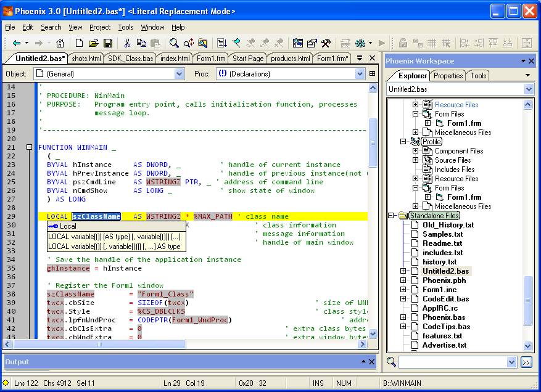
Task: Expand the Untitled2.bas tree node
Action: (x=403, y=271)
